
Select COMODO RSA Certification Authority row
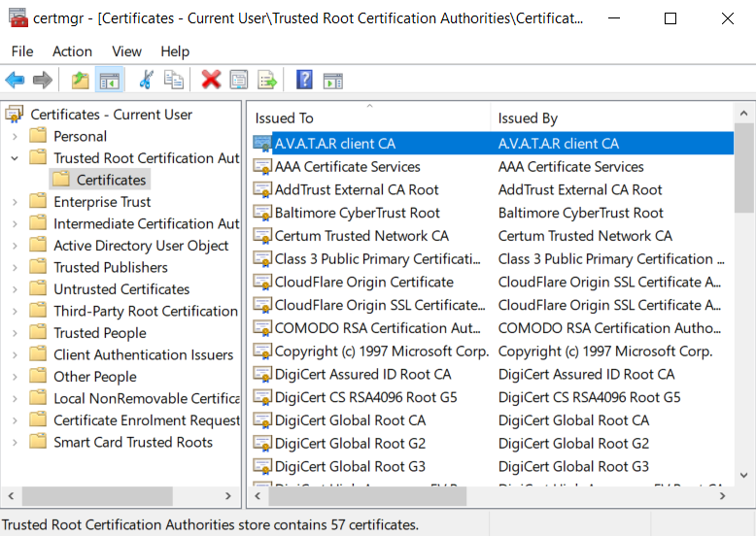pos(492,328)
